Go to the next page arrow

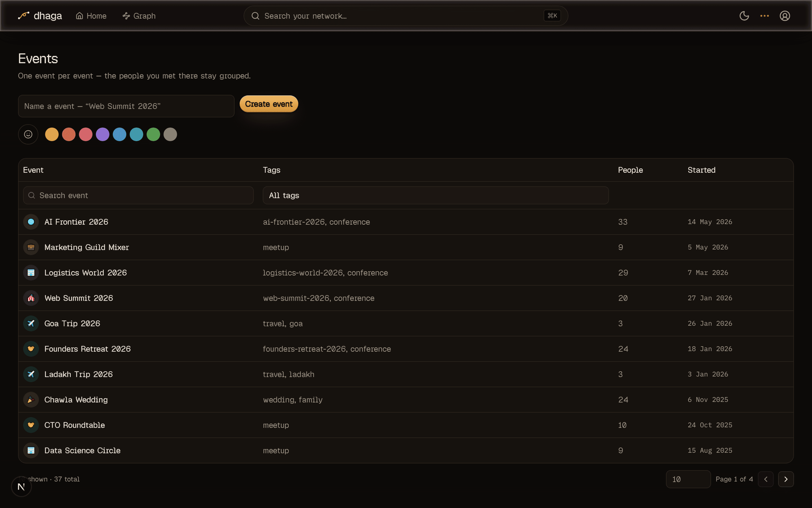point(786,479)
